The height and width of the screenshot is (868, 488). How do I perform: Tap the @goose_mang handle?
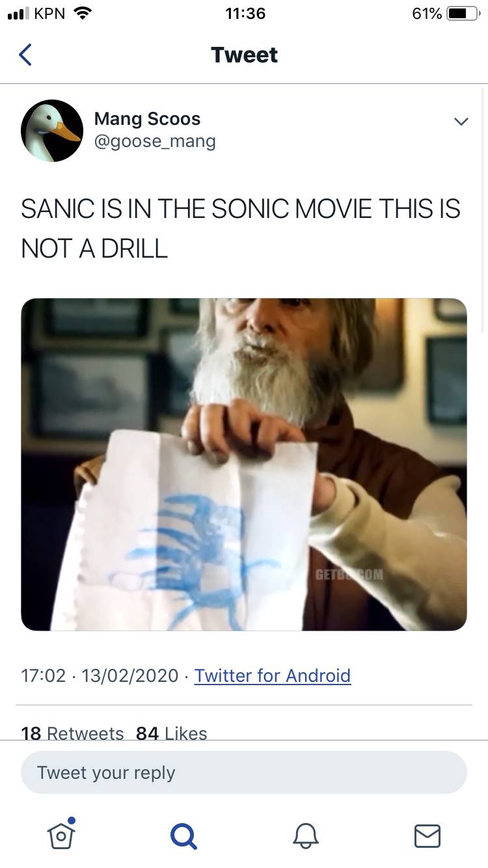tap(155, 141)
